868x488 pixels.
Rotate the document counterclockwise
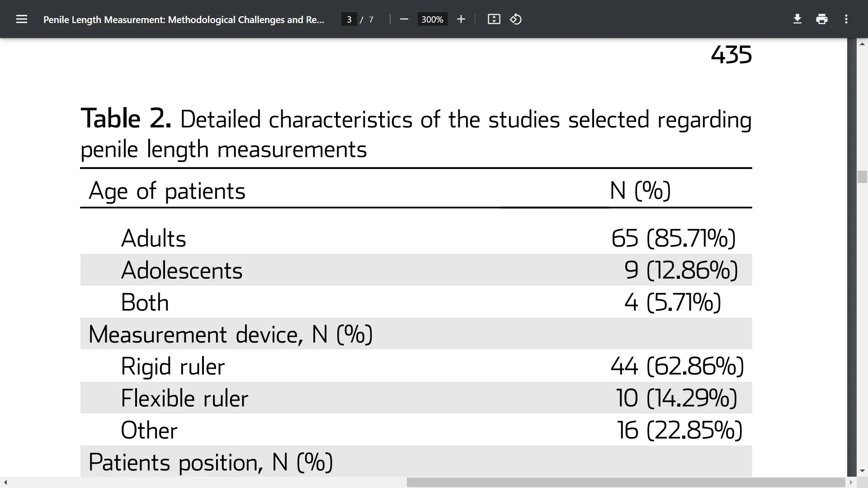(x=516, y=19)
